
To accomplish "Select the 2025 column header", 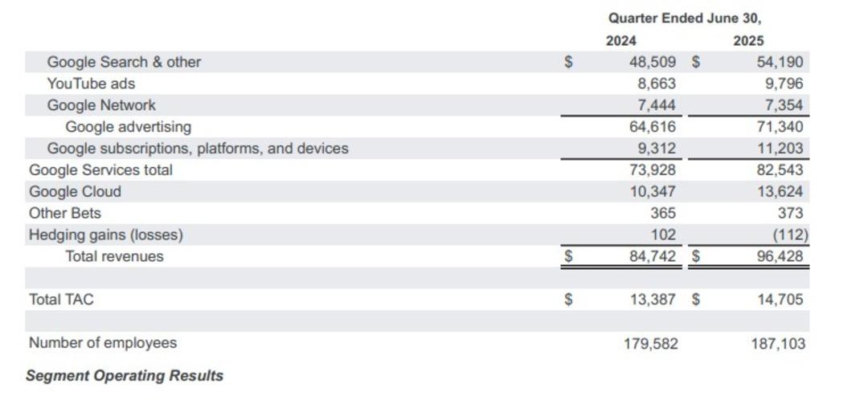I will pyautogui.click(x=748, y=40).
